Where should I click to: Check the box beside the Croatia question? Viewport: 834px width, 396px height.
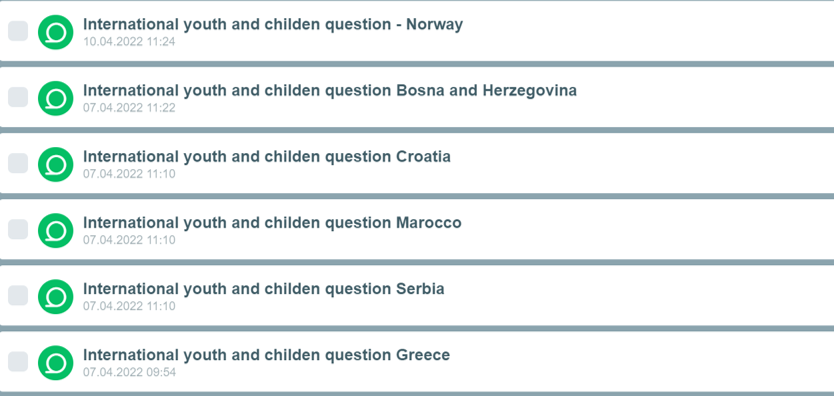point(18,163)
